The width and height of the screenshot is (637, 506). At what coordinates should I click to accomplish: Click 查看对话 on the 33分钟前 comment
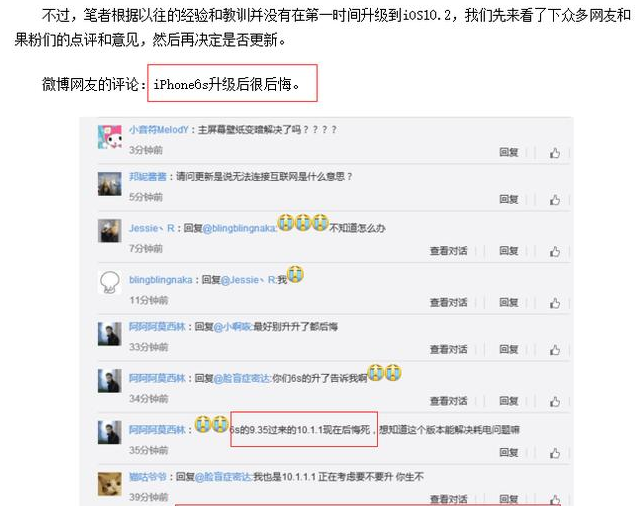click(x=448, y=349)
